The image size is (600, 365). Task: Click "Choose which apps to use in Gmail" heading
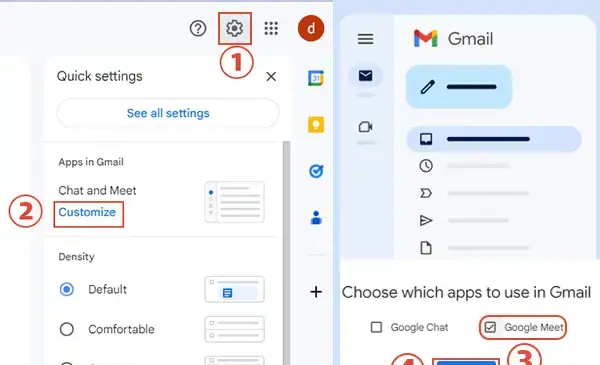[x=466, y=292]
